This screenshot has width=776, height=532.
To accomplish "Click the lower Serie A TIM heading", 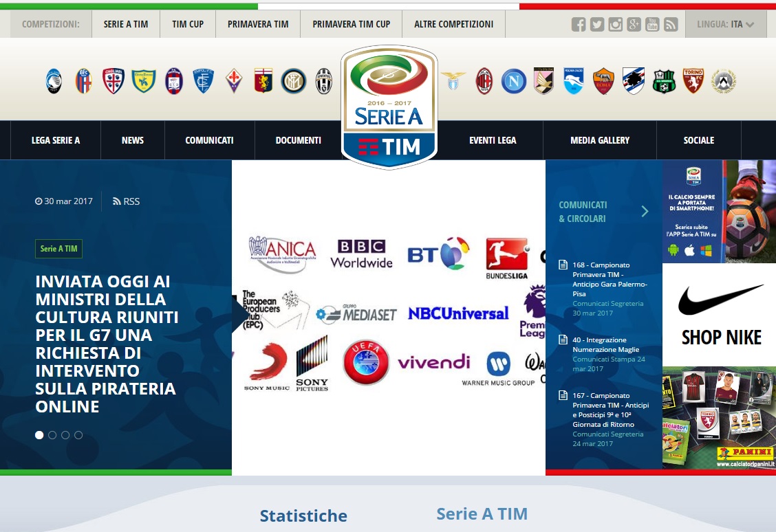I will (482, 513).
